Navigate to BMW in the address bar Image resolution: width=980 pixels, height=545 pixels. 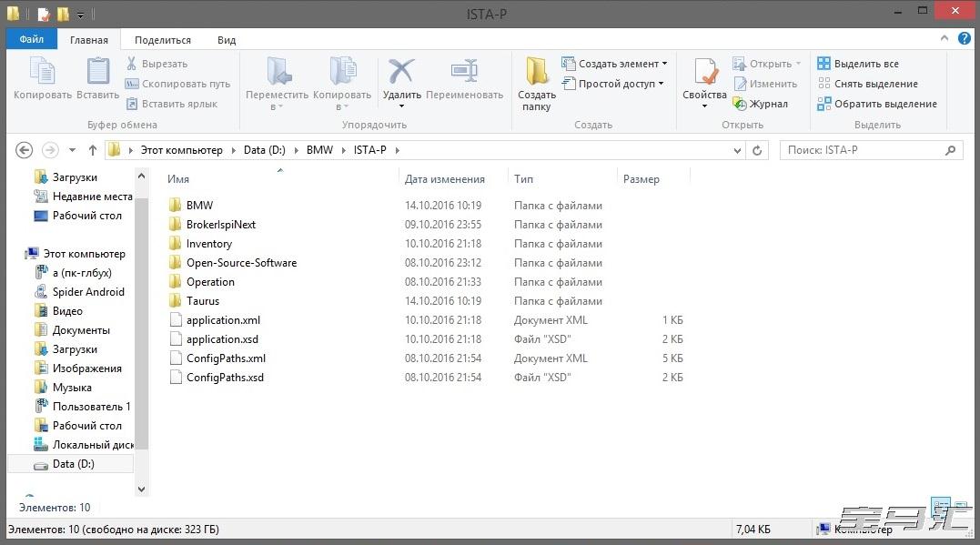tap(319, 150)
